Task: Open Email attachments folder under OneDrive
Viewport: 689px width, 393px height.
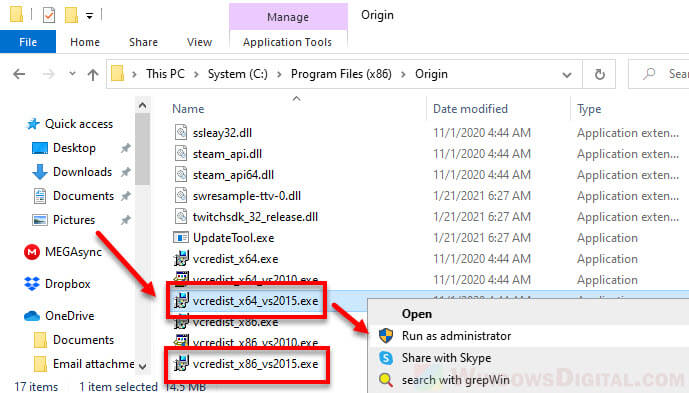Action: [x=93, y=364]
